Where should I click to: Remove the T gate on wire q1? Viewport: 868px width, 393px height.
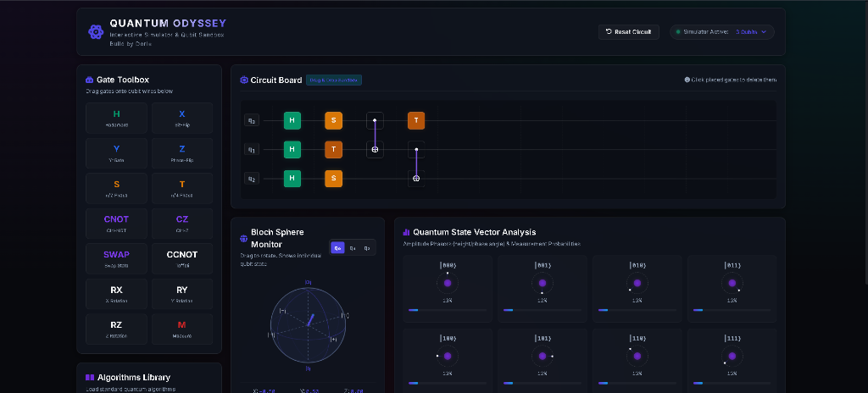tap(334, 149)
